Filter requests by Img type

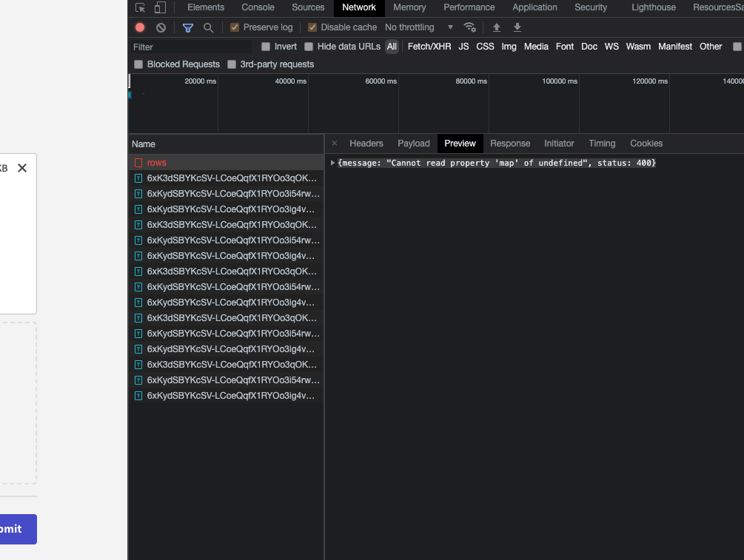point(509,47)
